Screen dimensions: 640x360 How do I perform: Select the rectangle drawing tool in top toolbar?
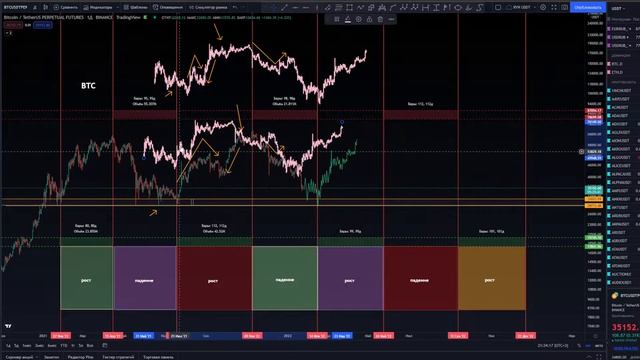pos(349,7)
